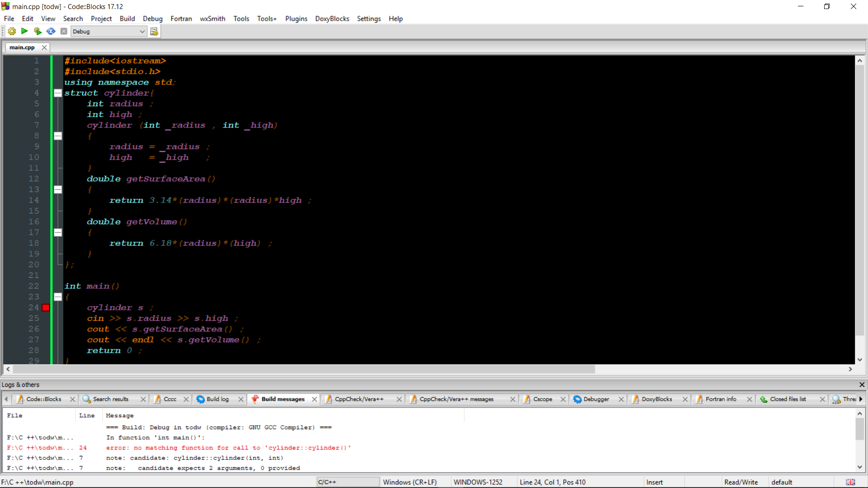868x488 pixels.
Task: Open the show select target dialog icon
Action: tap(154, 31)
